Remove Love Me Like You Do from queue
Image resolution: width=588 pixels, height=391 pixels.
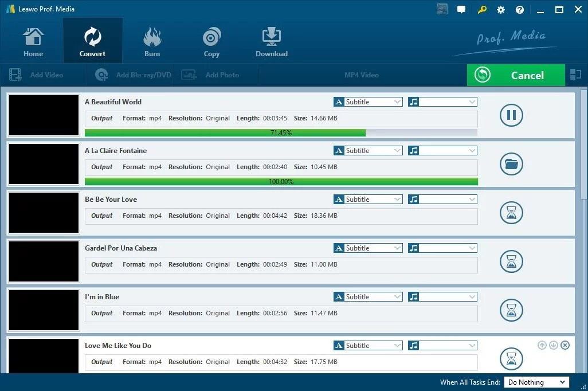tap(565, 345)
